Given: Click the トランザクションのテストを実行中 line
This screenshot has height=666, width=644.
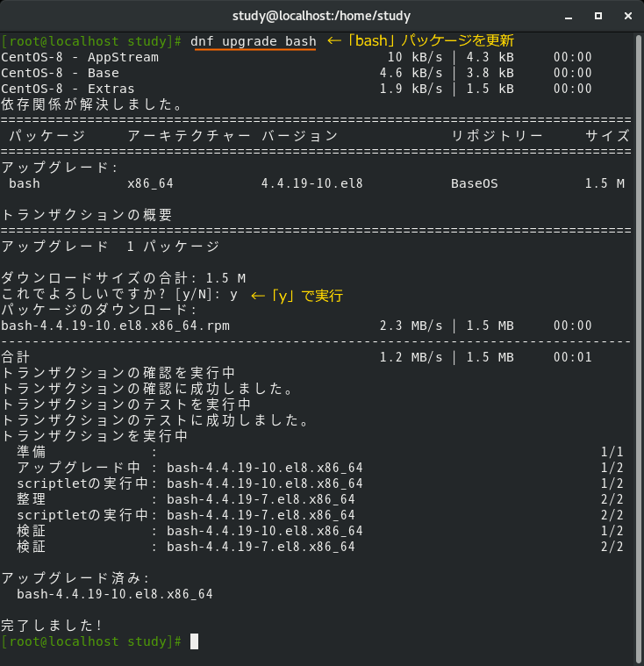Looking at the screenshot, I should click(x=126, y=405).
